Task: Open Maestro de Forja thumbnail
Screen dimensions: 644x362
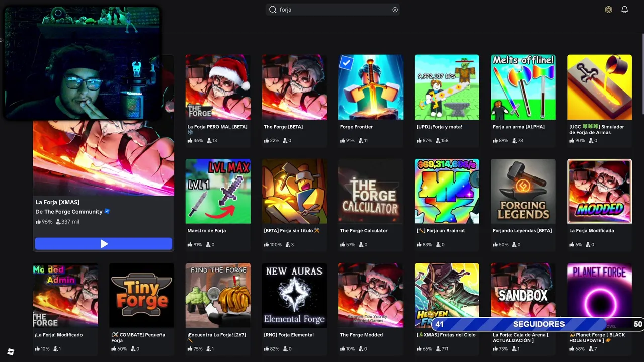Action: 218,191
